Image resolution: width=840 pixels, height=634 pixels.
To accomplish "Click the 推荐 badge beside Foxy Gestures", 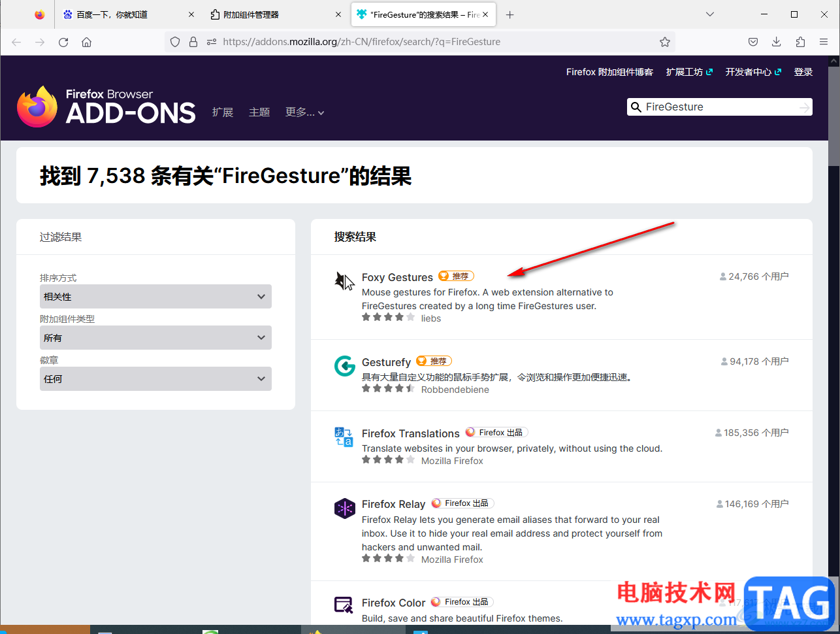I will click(x=456, y=276).
